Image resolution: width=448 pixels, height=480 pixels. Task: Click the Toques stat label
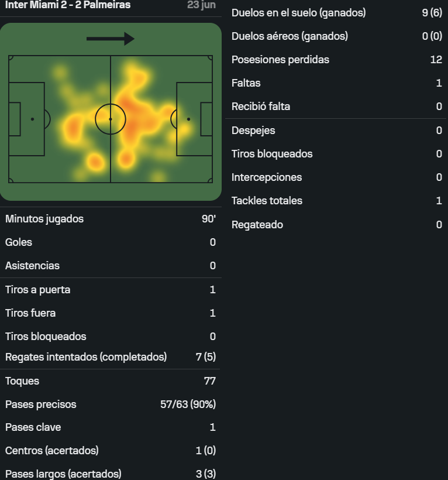(x=22, y=381)
